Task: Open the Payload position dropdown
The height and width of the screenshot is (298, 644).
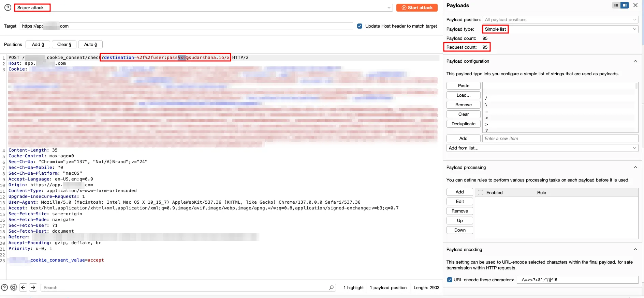Action: tap(560, 19)
